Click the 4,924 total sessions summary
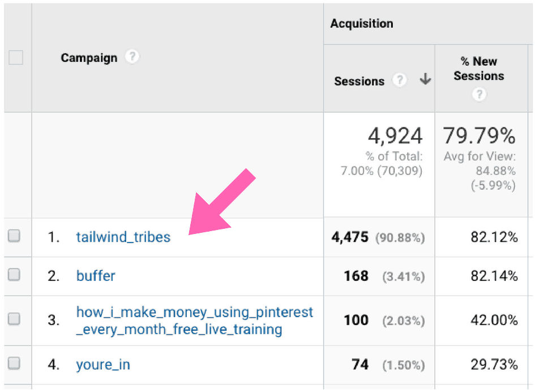 click(x=395, y=135)
